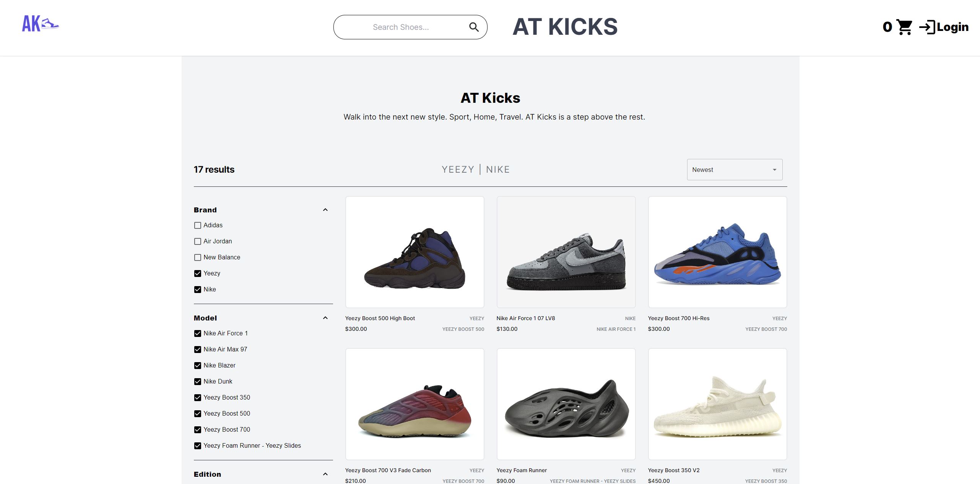Collapse the Edition filter chevron
Image resolution: width=980 pixels, height=484 pixels.
tap(325, 474)
